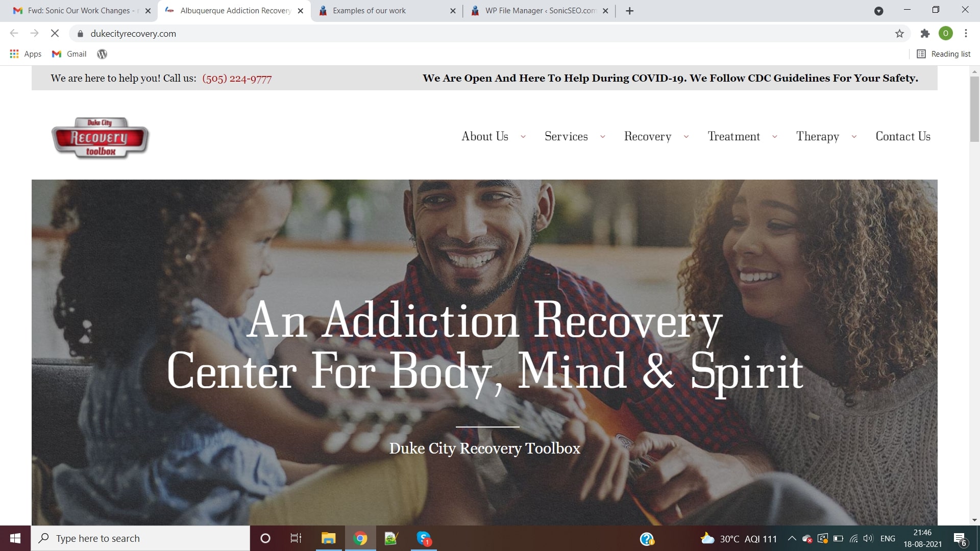Expand the Treatment dropdown chevron
The image size is (980, 551).
775,137
